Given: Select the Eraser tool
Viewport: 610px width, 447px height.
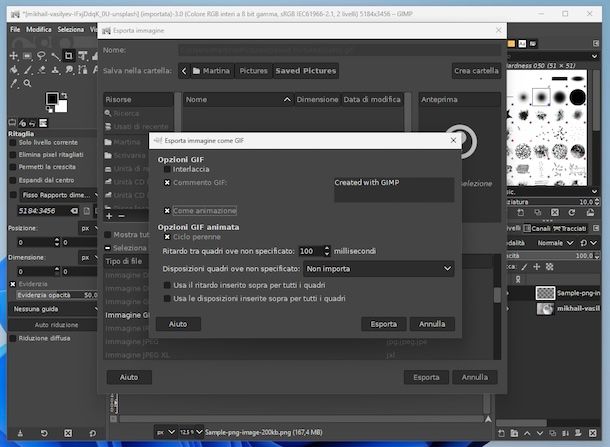Looking at the screenshot, I should pos(42,70).
